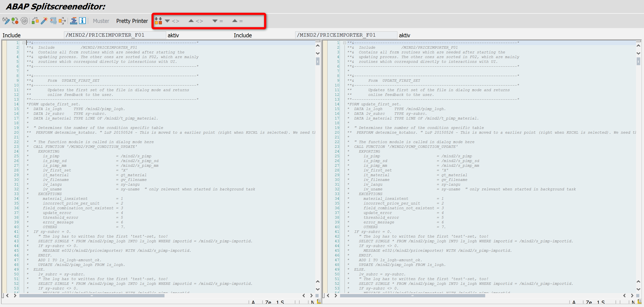Click 'iv_first_set' parameter line in right editor
Viewport: 644px width, 307px height.
tap(406, 170)
